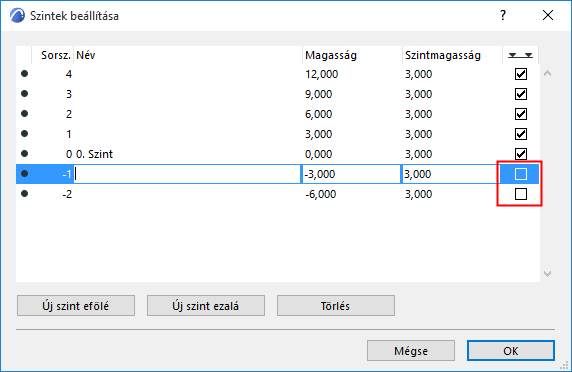Select bullet marker of story 4
Screen dimensions: 572x372
24,74
